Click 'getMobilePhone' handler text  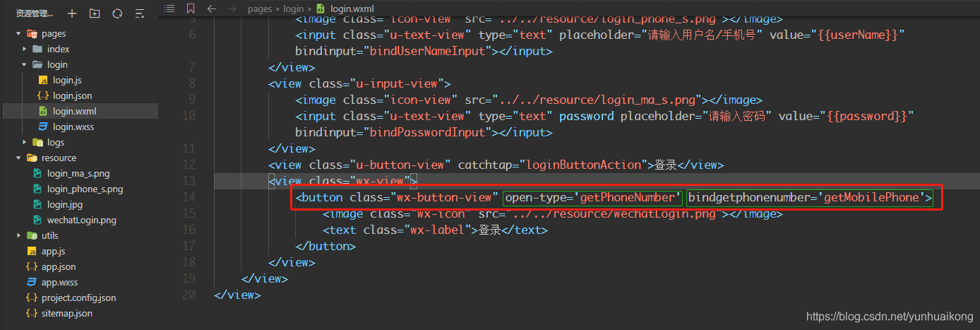coord(872,197)
